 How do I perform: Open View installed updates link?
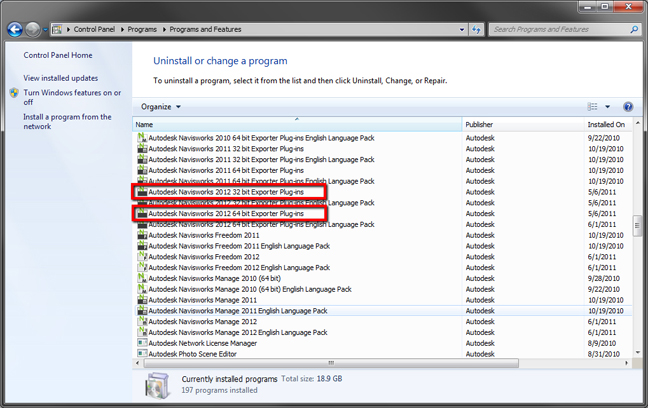61,78
